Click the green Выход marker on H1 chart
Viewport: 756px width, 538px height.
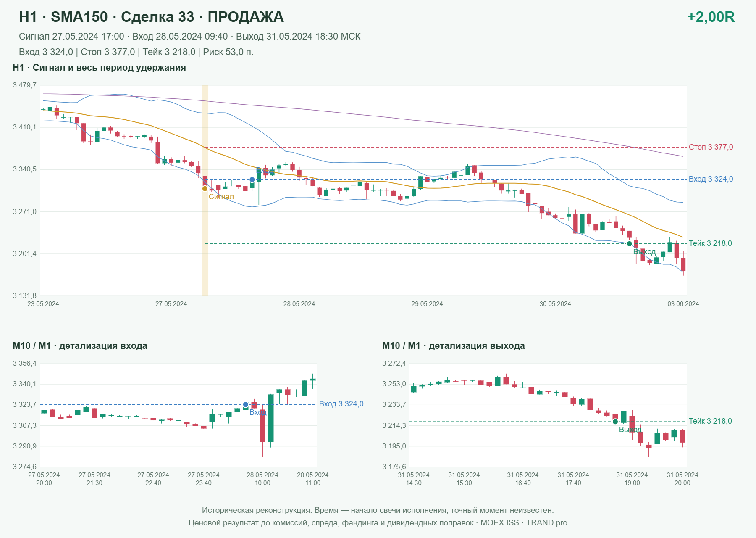tap(629, 244)
